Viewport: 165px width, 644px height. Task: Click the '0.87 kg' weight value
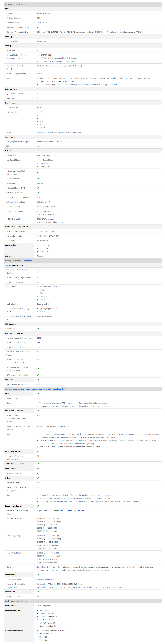40,146
